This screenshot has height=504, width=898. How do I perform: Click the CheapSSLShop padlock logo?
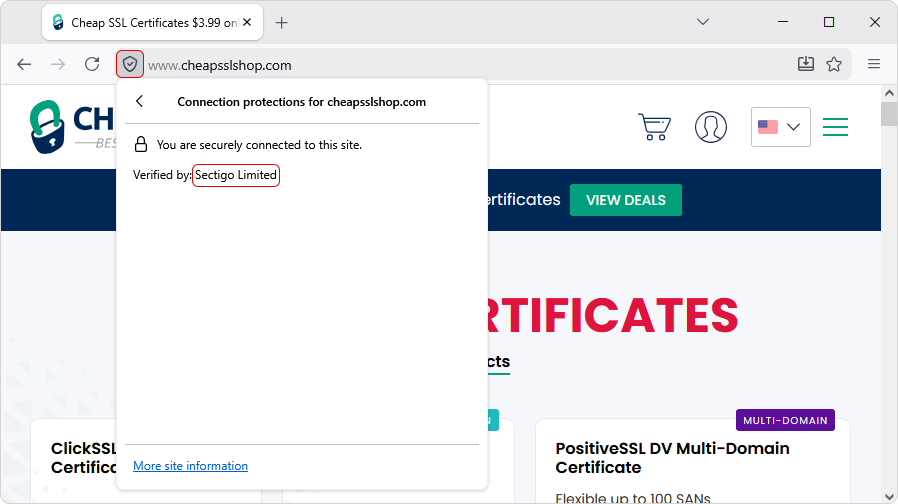(x=46, y=127)
